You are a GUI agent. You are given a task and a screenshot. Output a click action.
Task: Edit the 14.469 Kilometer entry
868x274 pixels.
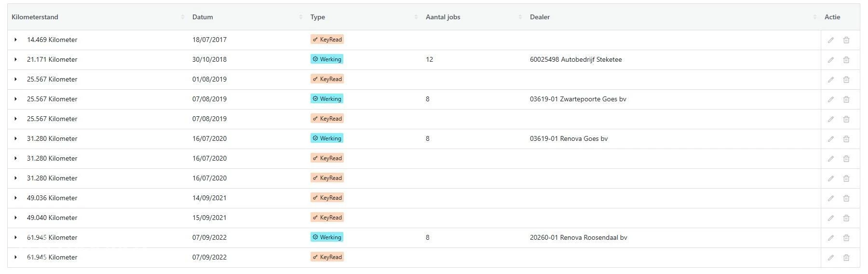pos(830,40)
